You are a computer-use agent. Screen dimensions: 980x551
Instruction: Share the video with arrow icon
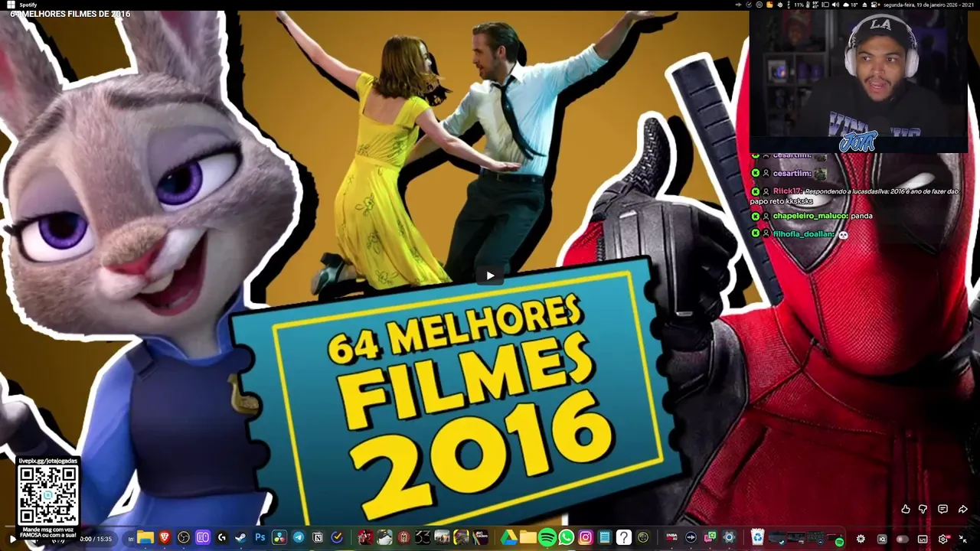(963, 509)
